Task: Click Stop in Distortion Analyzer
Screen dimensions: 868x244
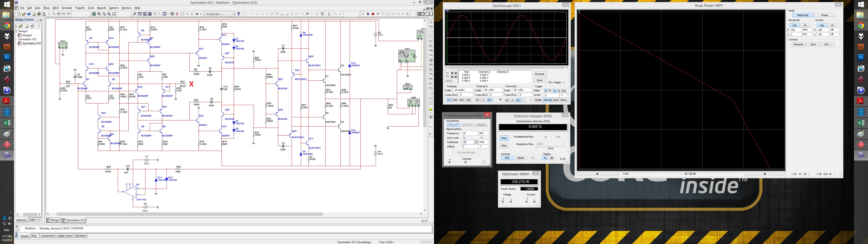Action: [x=504, y=145]
